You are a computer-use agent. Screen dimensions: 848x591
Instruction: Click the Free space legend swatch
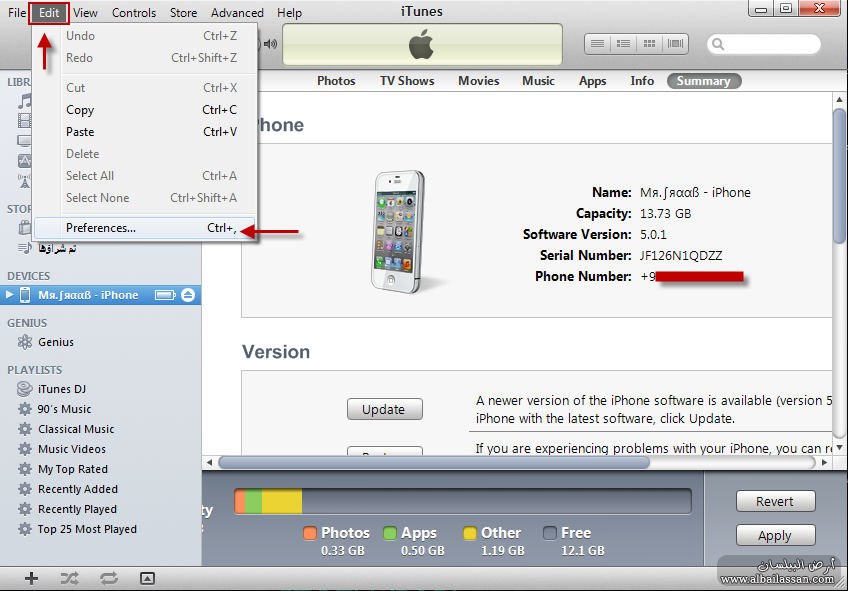[550, 533]
